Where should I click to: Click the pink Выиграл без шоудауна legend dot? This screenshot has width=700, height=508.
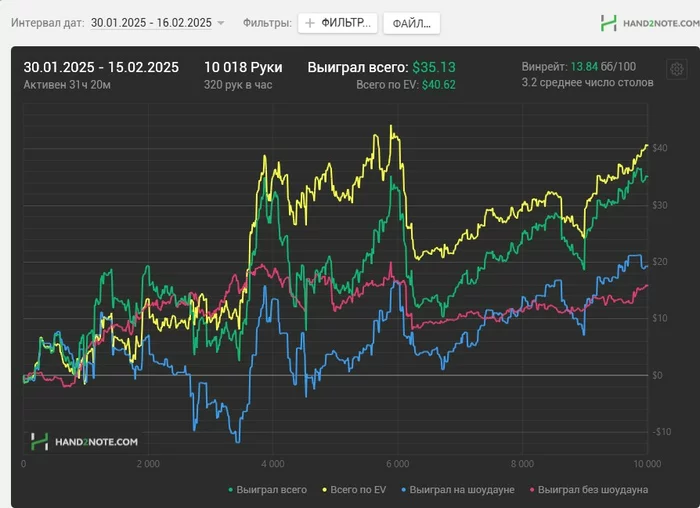pos(532,490)
